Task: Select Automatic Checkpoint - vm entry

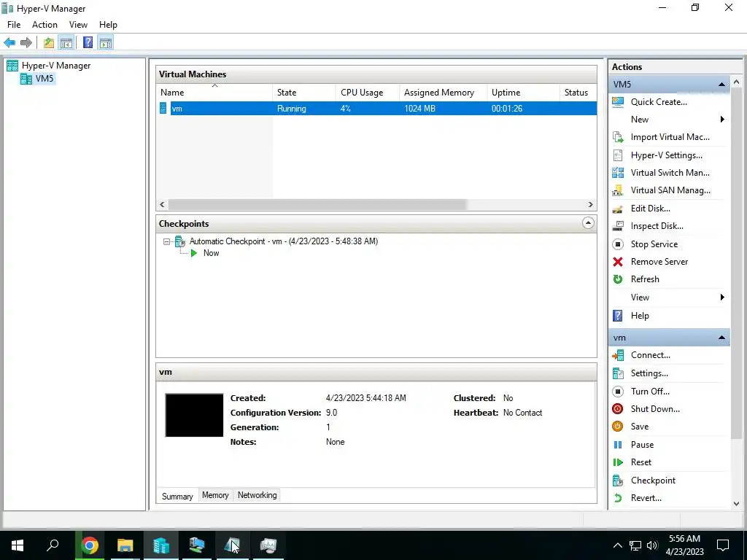Action: coord(284,241)
